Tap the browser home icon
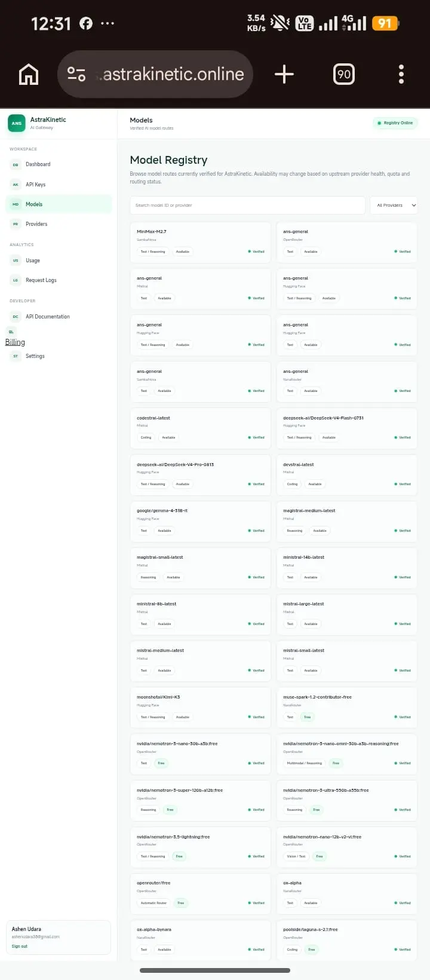The height and width of the screenshot is (980, 430). click(29, 74)
